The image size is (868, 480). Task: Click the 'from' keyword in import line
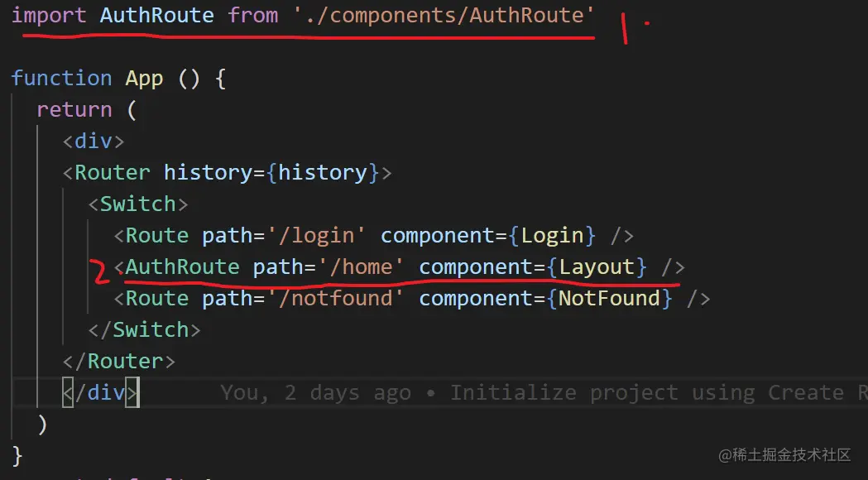[252, 16]
